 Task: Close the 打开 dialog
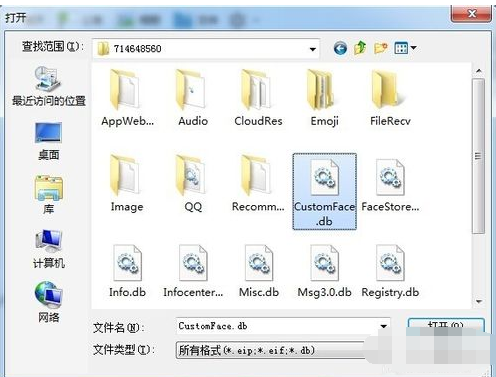coord(471,14)
